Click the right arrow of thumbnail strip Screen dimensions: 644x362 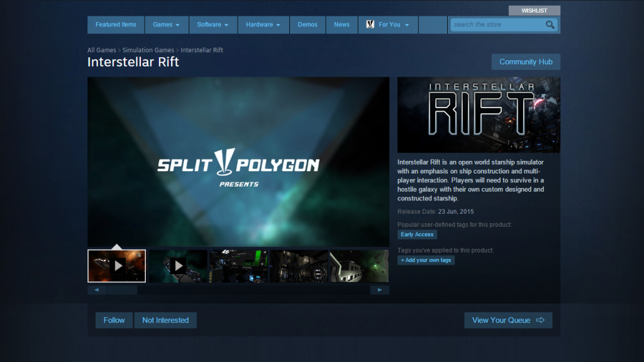380,290
